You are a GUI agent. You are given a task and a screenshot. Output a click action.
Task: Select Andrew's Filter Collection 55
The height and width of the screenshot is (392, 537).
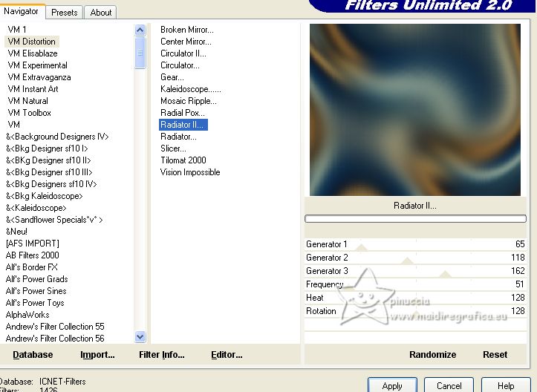pos(55,327)
